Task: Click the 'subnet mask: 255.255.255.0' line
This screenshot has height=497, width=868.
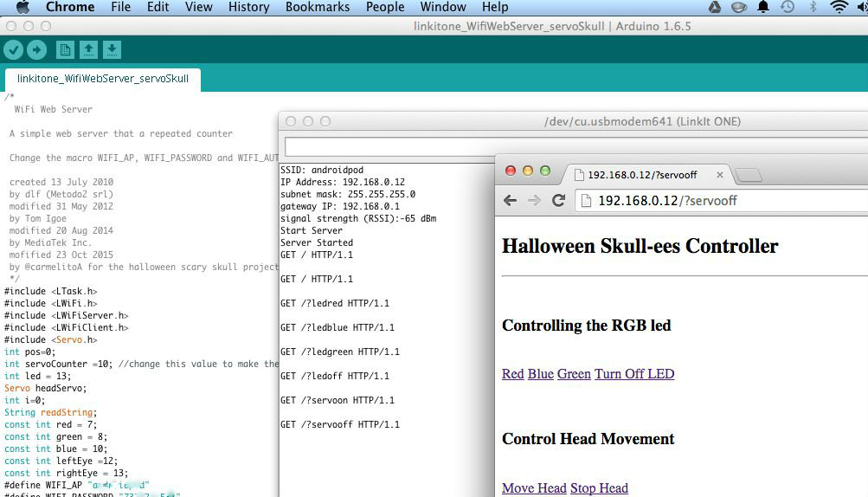Action: coord(348,195)
